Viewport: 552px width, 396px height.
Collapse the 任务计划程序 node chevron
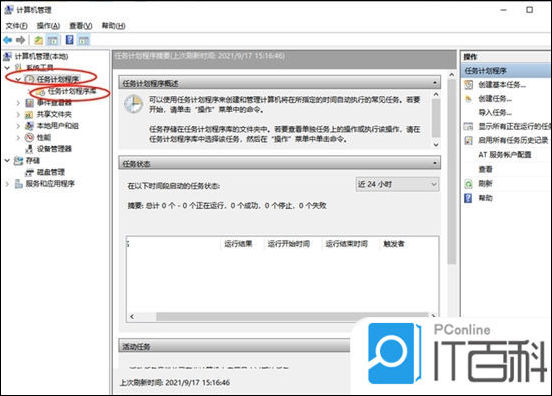(18, 79)
